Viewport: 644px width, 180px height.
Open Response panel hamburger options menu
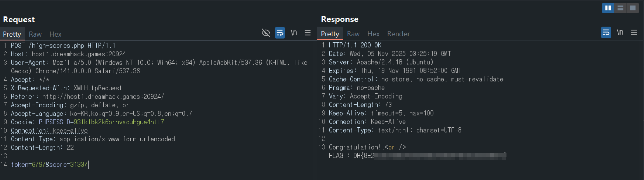[634, 32]
